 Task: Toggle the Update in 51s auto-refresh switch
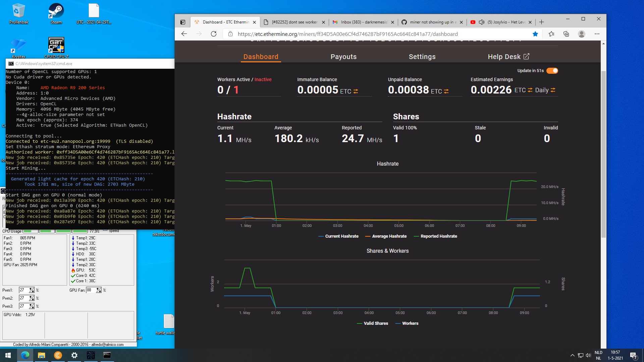pos(552,71)
